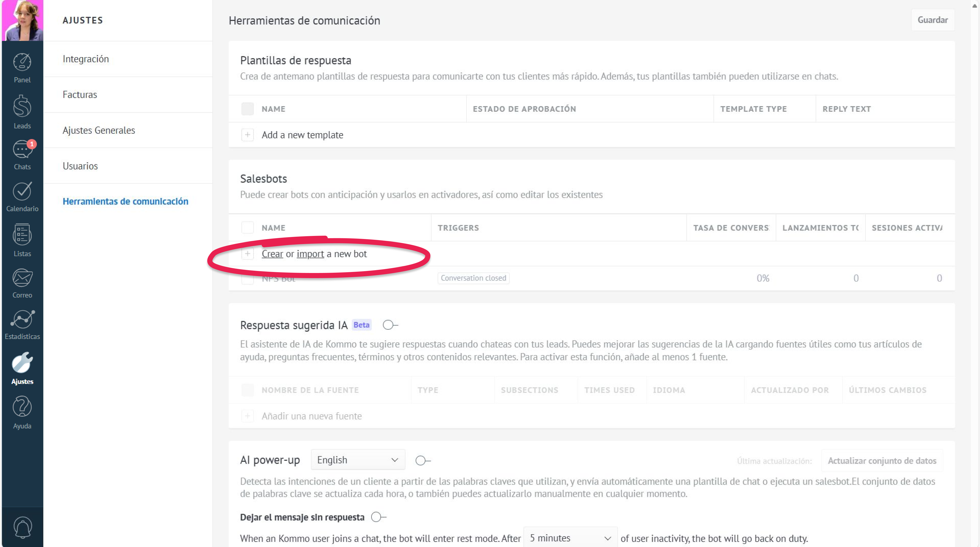Open the English language dropdown

[358, 460]
